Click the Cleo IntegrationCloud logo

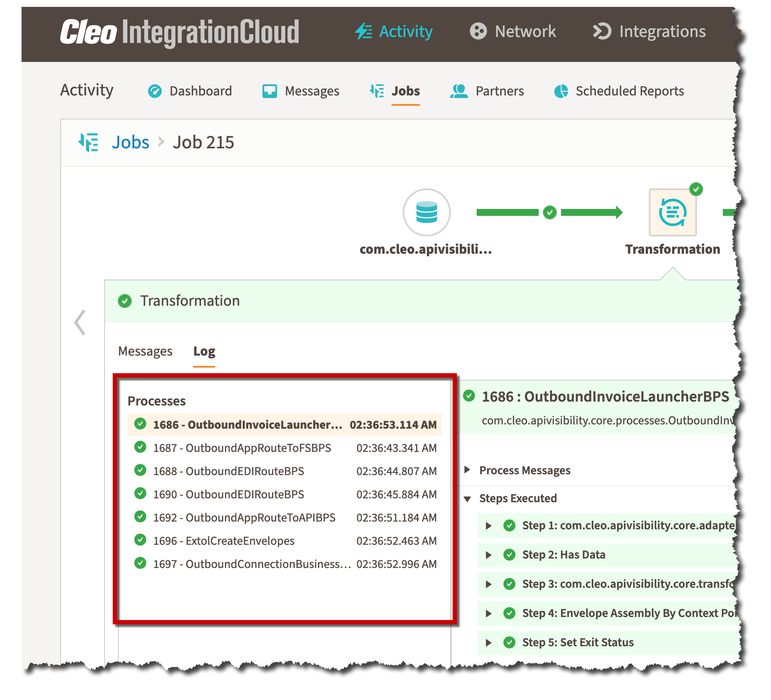coord(179,32)
